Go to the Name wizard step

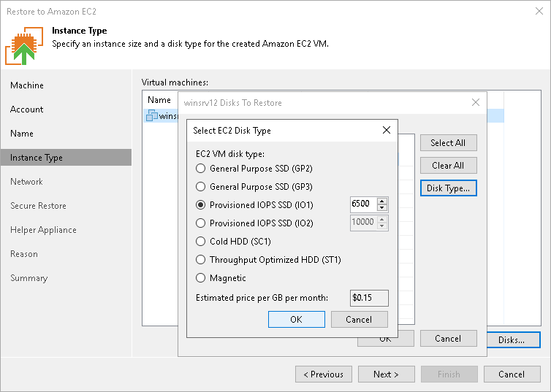[x=22, y=134]
